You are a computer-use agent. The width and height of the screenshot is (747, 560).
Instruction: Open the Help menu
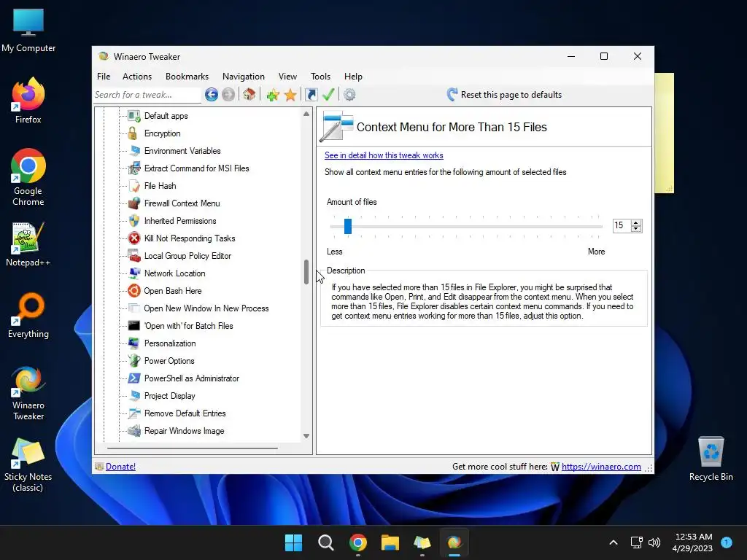[x=353, y=76]
